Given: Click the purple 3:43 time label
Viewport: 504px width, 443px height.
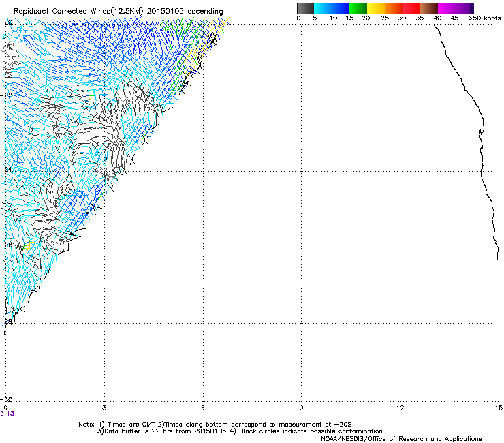Looking at the screenshot, I should (7, 414).
